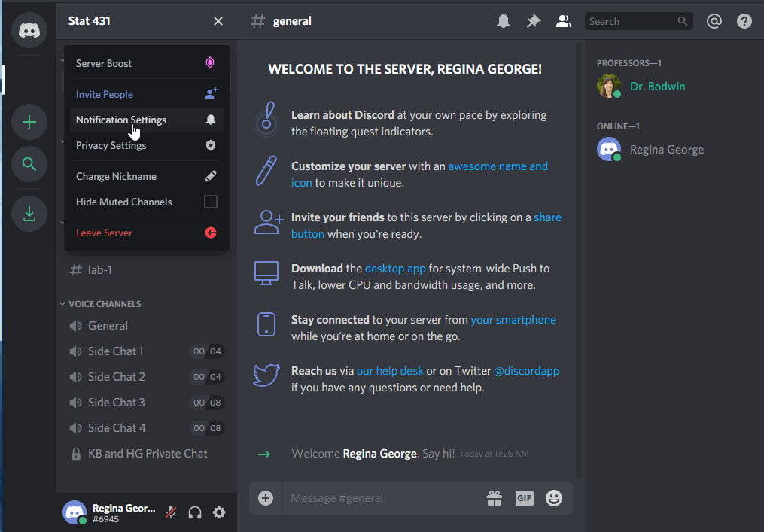Open the emoji picker
The width and height of the screenshot is (764, 532).
click(x=554, y=498)
